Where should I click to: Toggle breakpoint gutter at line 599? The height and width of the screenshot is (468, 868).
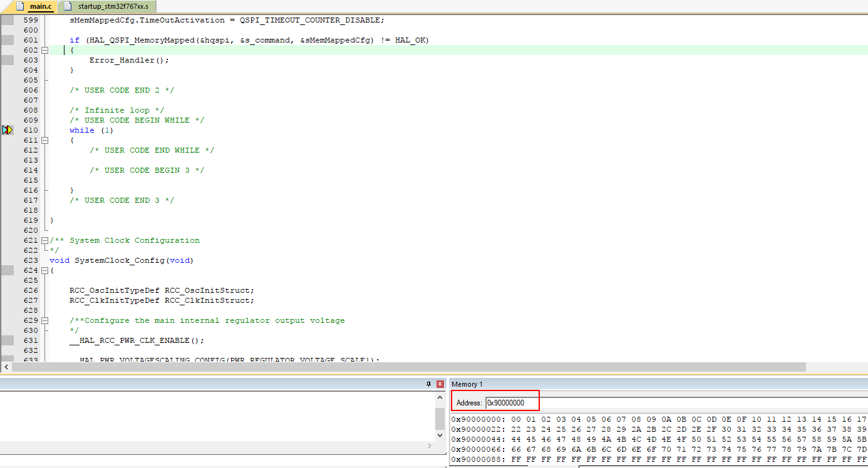click(x=7, y=20)
